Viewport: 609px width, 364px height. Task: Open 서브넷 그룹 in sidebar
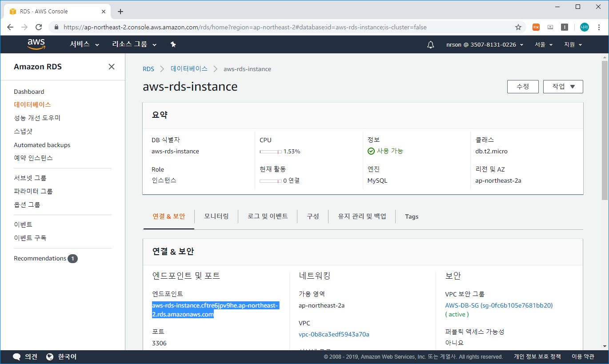click(x=30, y=178)
